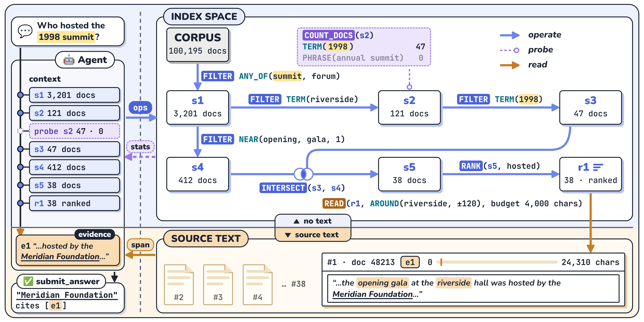
Task: Click FILTER tag for TERM(riverside)
Action: point(265,99)
